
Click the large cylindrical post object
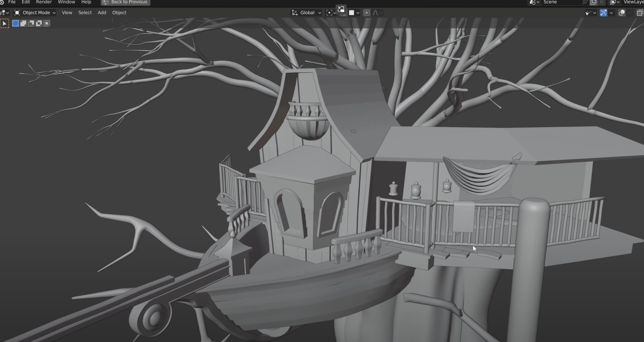point(529,271)
